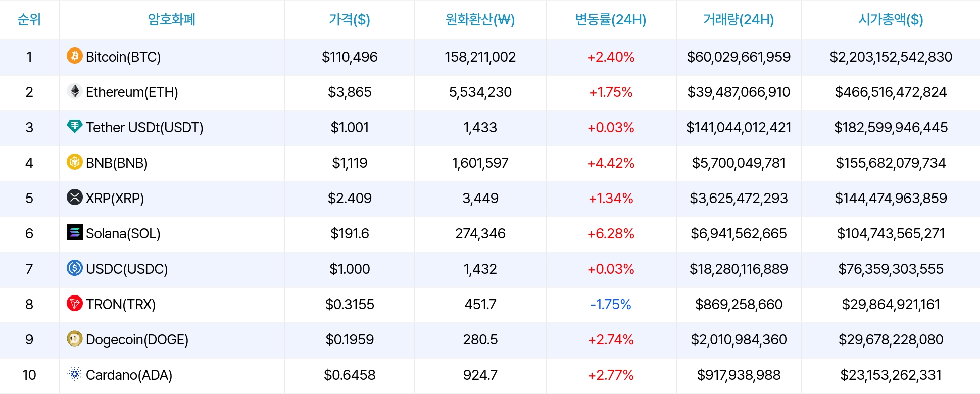This screenshot has height=394, width=980.
Task: Open the Dogecoin(DOGE) name link
Action: [x=137, y=339]
